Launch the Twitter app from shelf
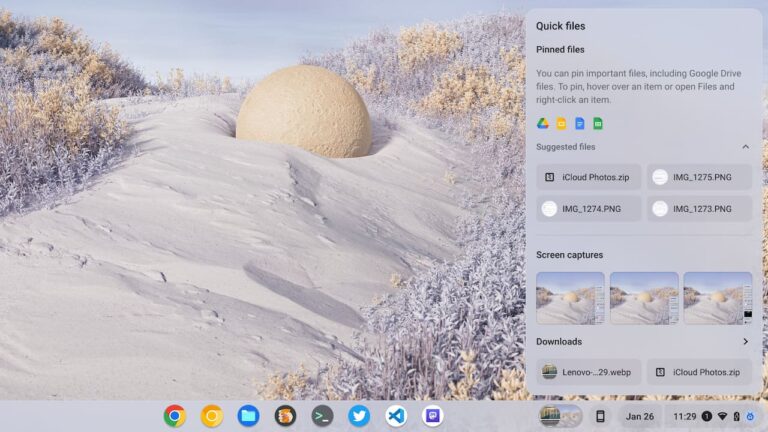Image resolution: width=768 pixels, height=432 pixels. pos(359,416)
